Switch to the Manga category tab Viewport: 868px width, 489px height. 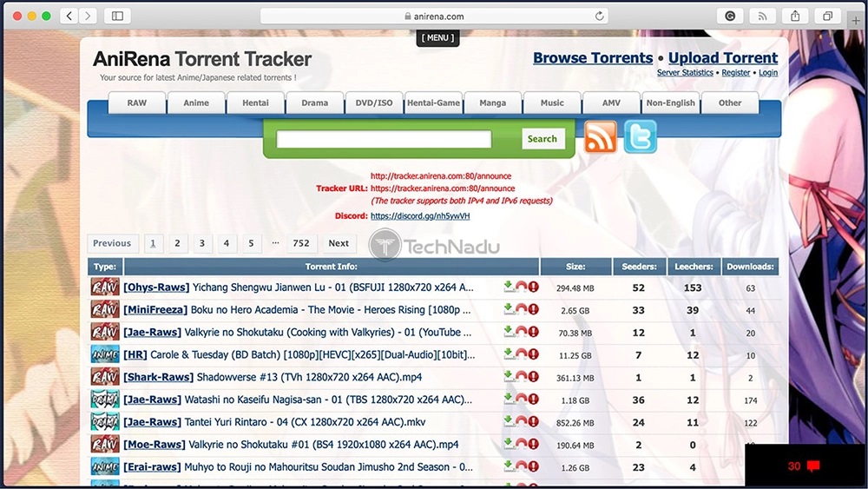(492, 102)
